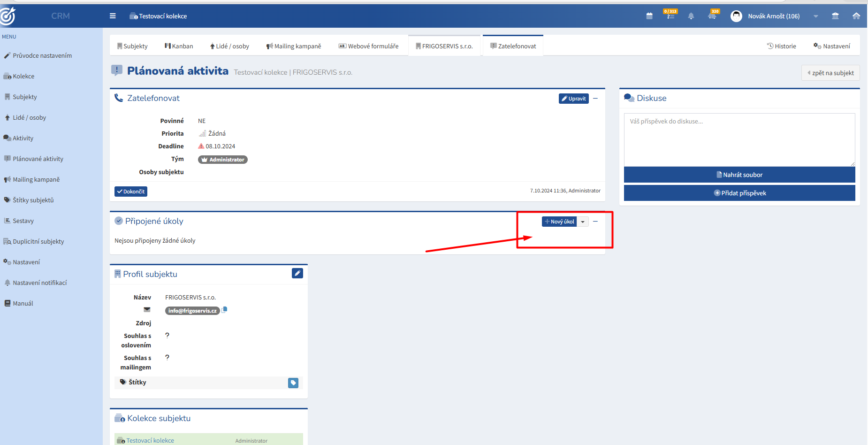
Task: Open the Testovací kolekce collection link
Action: [150, 440]
